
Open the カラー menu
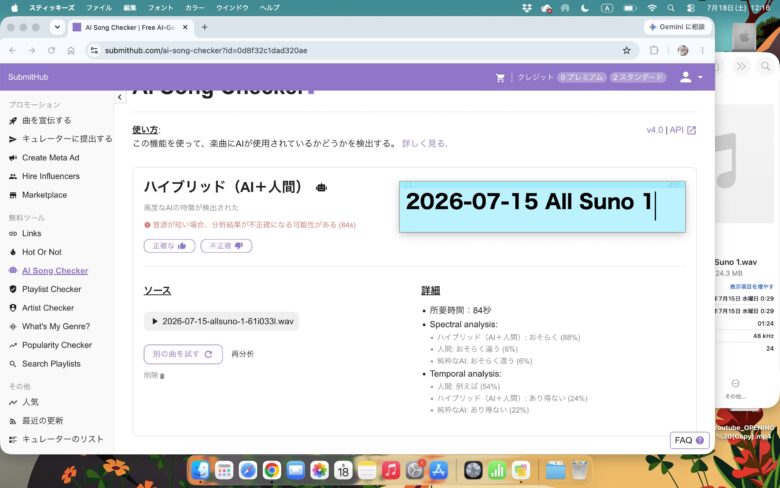point(195,8)
